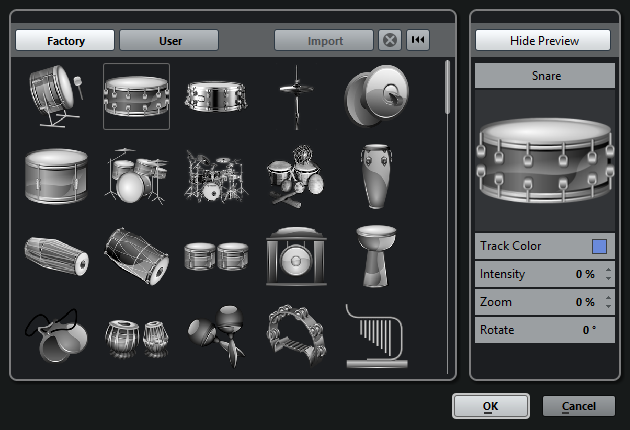Click the Snare title in preview
This screenshot has width=630, height=430.
(546, 76)
